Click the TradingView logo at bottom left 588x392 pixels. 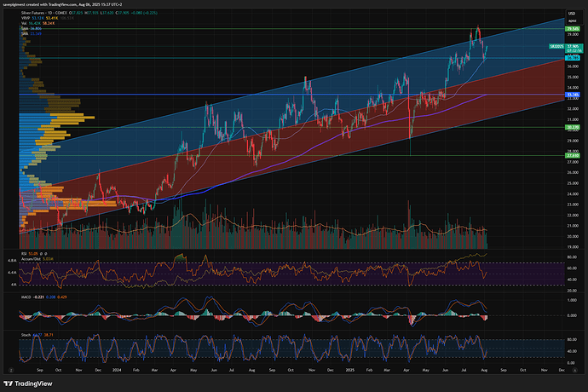(29, 382)
